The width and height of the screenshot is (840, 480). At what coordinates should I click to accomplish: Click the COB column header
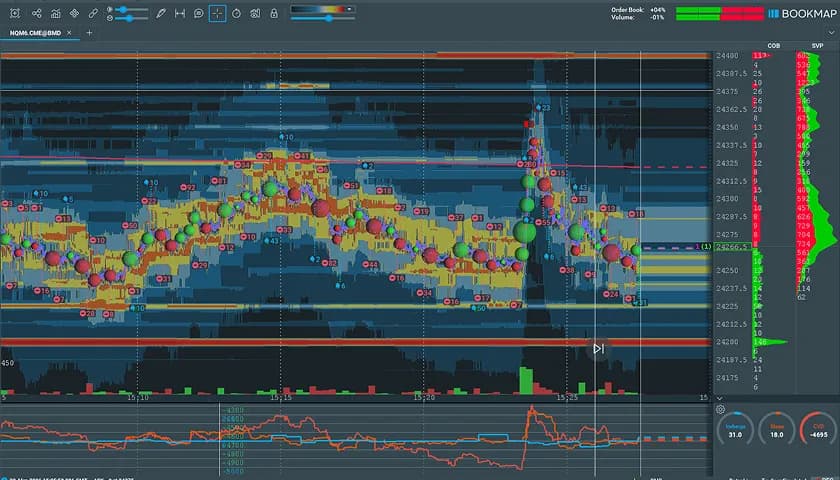(x=774, y=46)
